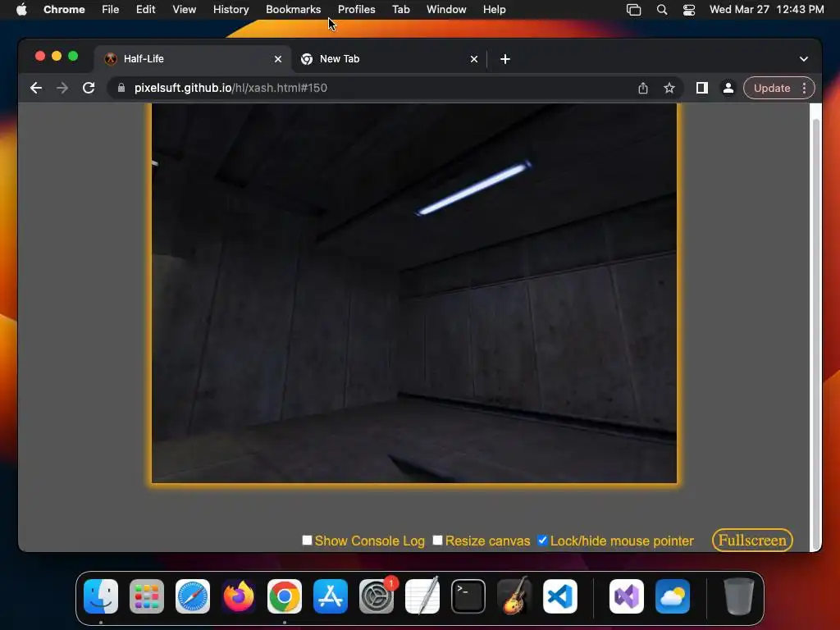This screenshot has width=840, height=630.
Task: Click the date and time clock
Action: (767, 9)
